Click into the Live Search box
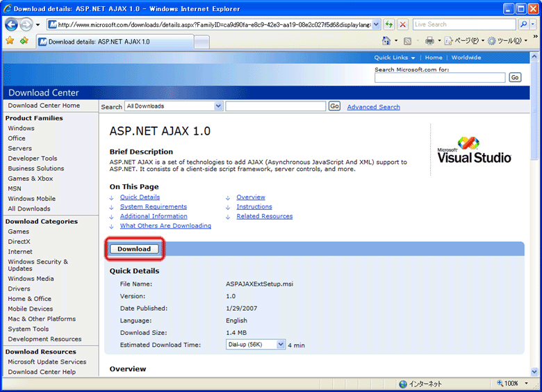542x392 pixels. pyautogui.click(x=464, y=24)
